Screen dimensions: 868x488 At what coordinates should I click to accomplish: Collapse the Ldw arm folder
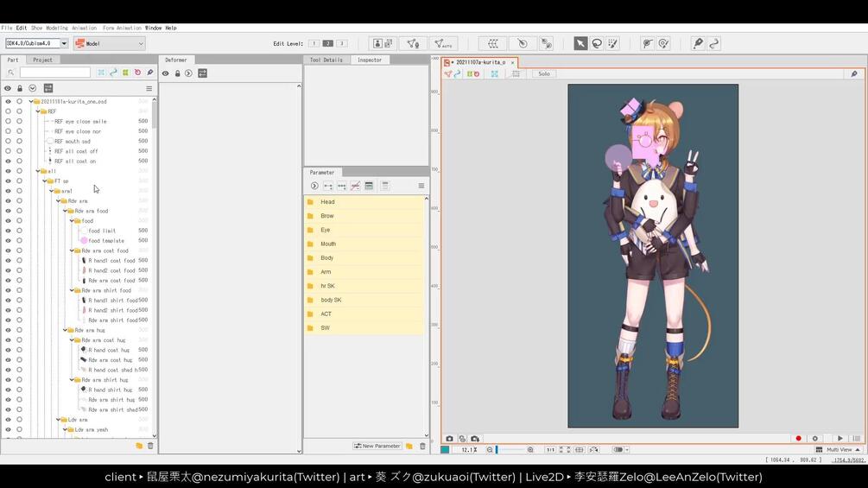[x=58, y=420]
